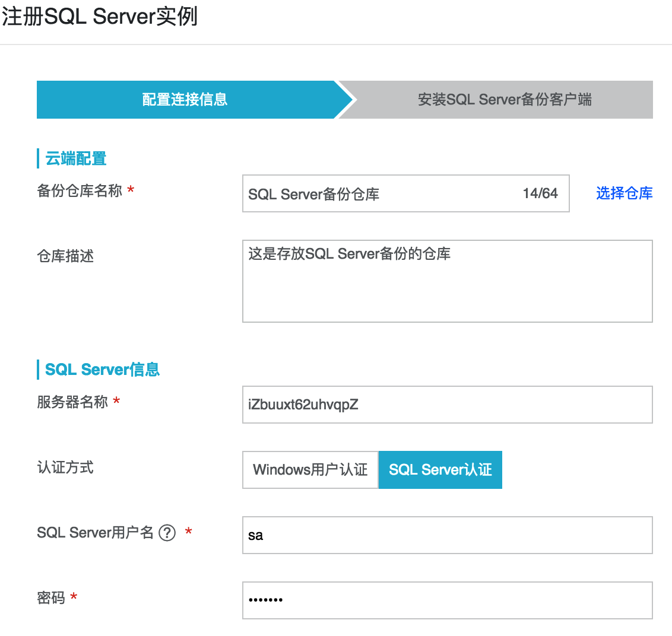Click the 云端配置 section heading
Screen dimensions: 672x636
click(x=75, y=158)
